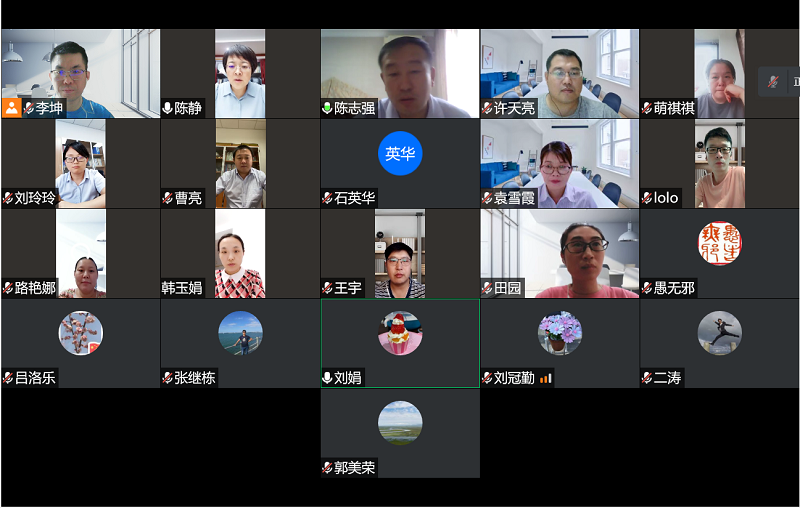
Task: Select 袁雪霞's video tile
Action: point(560,164)
